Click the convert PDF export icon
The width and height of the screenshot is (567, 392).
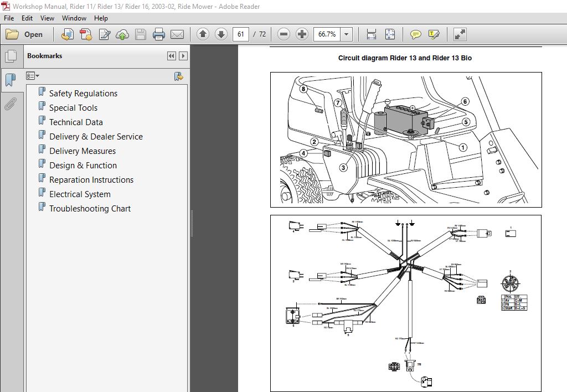(x=86, y=34)
